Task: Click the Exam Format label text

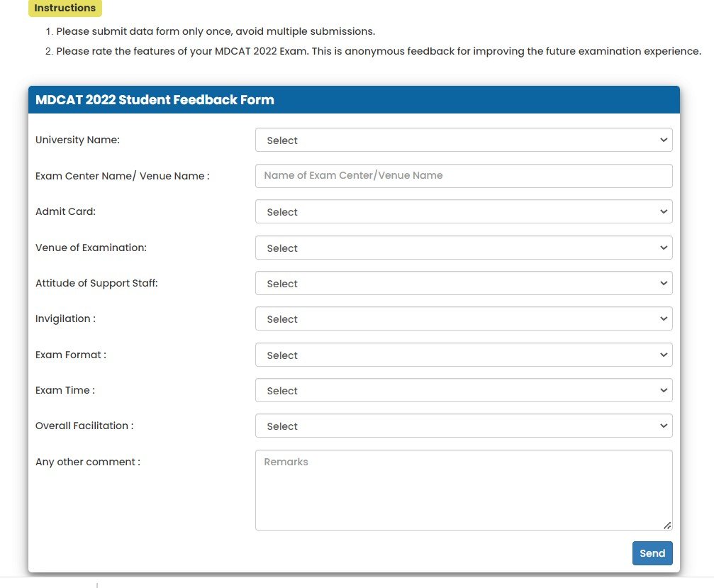Action: pos(70,355)
